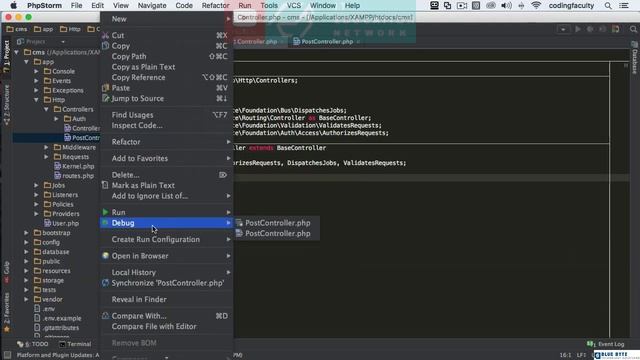640x360 pixels.
Task: Open the Structure tool window tab
Action: click(x=6, y=104)
